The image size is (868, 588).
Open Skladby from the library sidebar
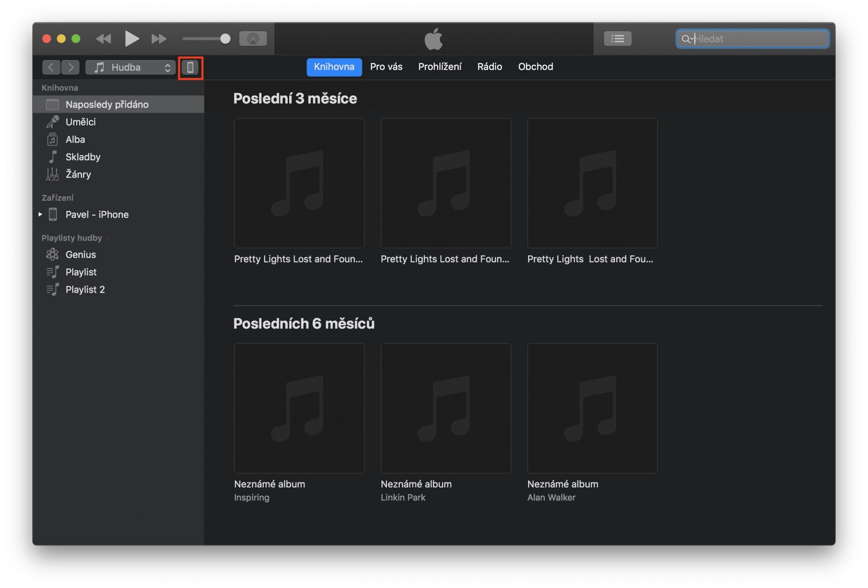point(82,157)
